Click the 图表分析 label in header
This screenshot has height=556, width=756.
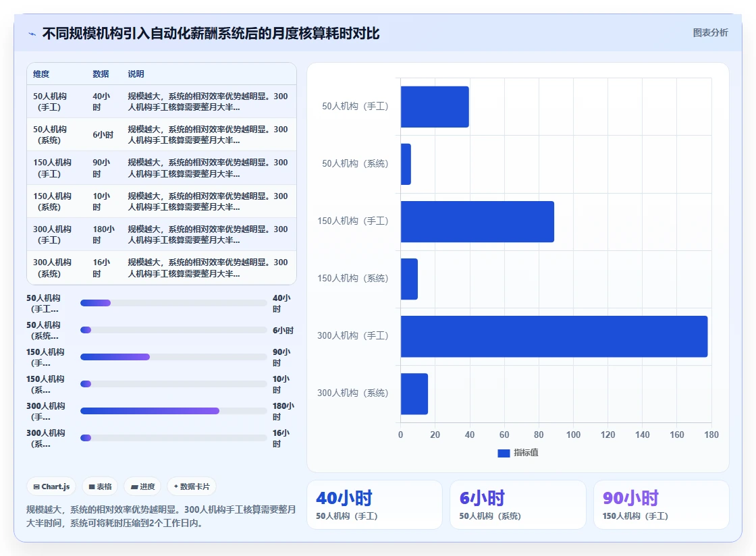(710, 33)
